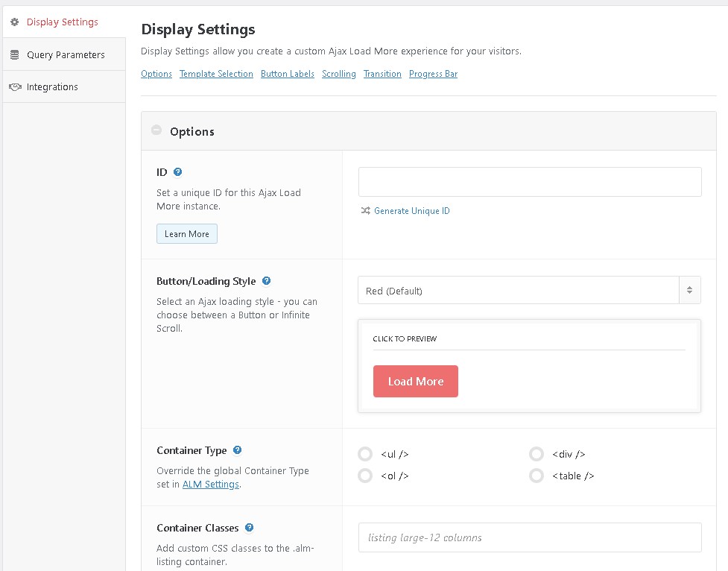Select the <div /> container type
The width and height of the screenshot is (728, 571).
coord(536,454)
